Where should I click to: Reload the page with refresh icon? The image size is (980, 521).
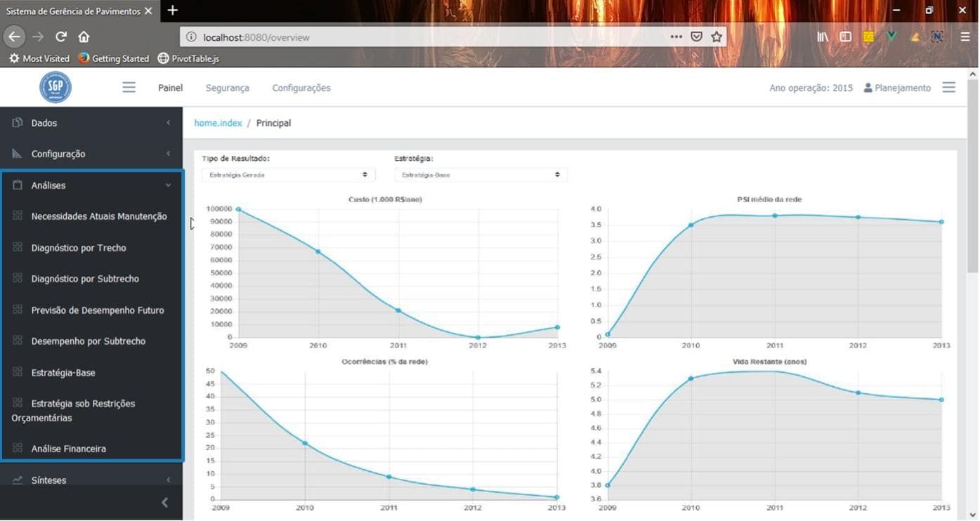click(61, 37)
